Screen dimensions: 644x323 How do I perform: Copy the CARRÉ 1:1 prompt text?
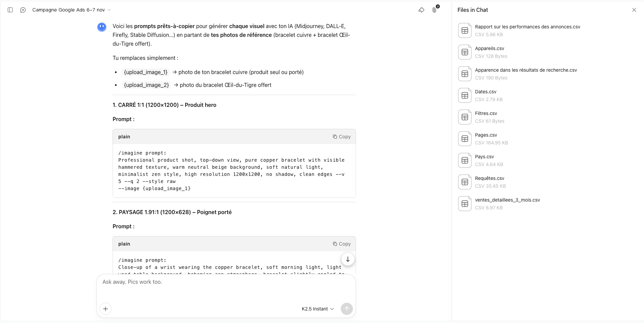[x=342, y=137]
